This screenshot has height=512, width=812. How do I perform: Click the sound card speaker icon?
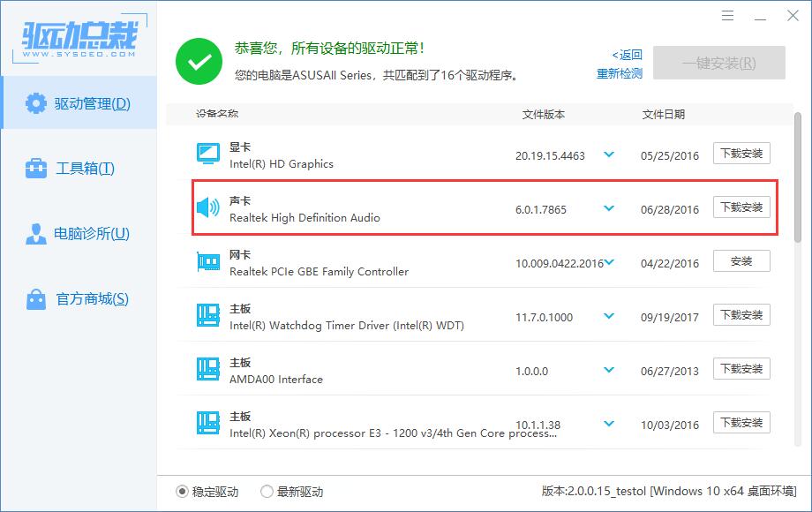[x=207, y=207]
